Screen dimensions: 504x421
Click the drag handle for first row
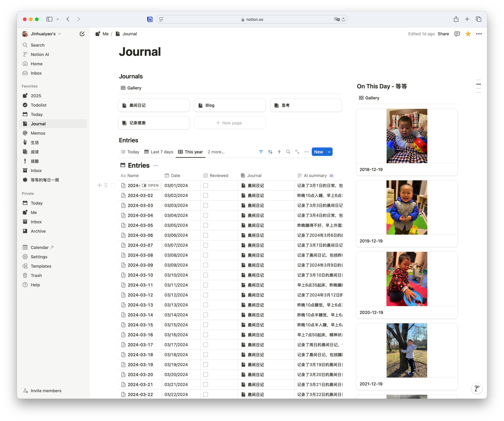106,185
